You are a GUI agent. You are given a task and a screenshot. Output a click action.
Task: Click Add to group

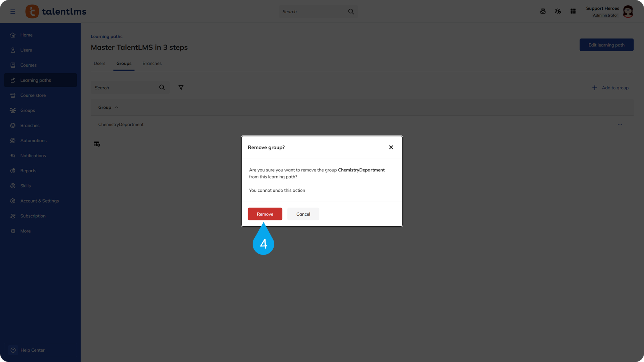610,88
